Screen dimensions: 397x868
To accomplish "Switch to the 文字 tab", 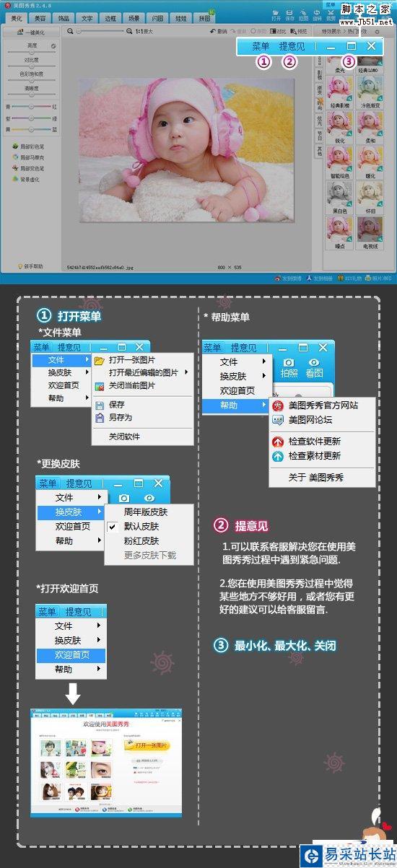I will pyautogui.click(x=87, y=17).
